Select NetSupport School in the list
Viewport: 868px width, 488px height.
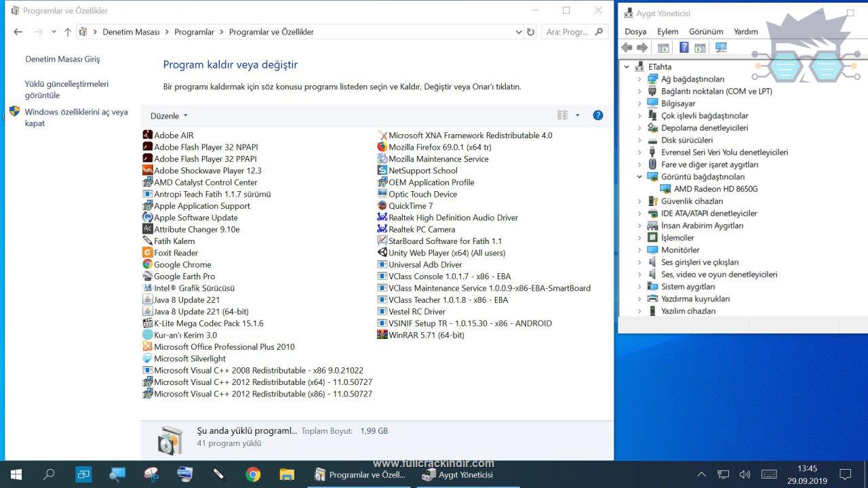(x=422, y=170)
